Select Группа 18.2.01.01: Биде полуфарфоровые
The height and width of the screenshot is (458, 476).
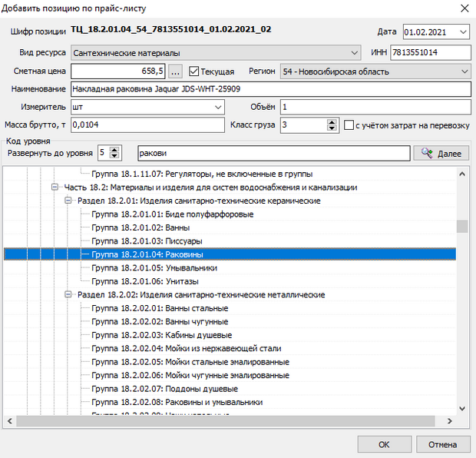[172, 214]
